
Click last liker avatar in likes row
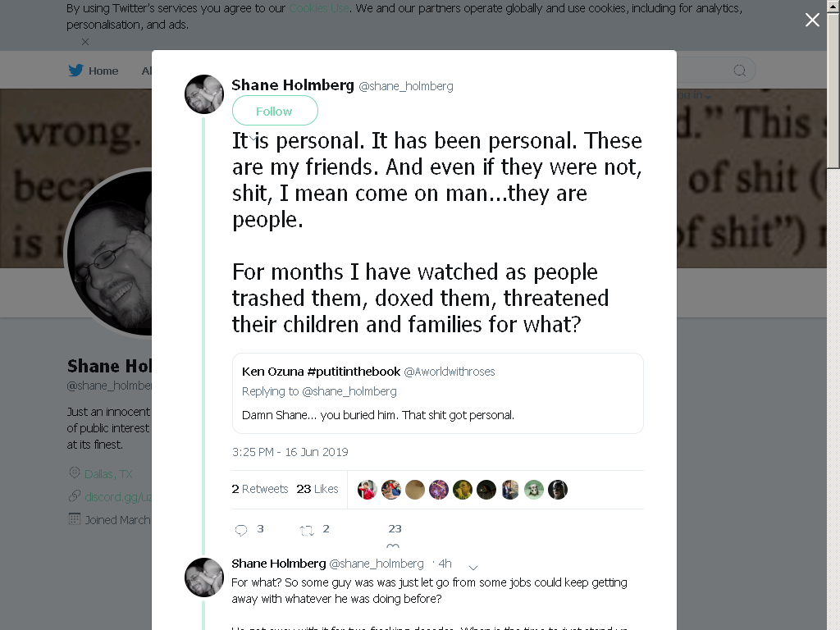pyautogui.click(x=558, y=490)
